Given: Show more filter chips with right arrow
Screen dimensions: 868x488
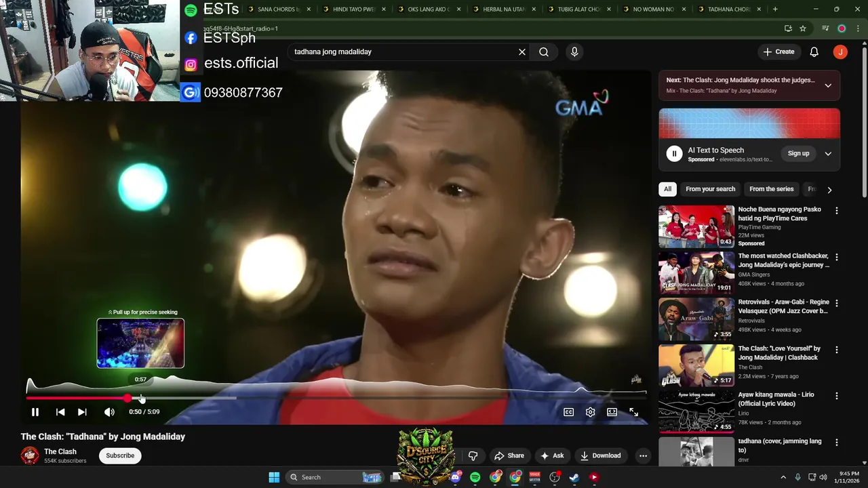Looking at the screenshot, I should coord(829,190).
